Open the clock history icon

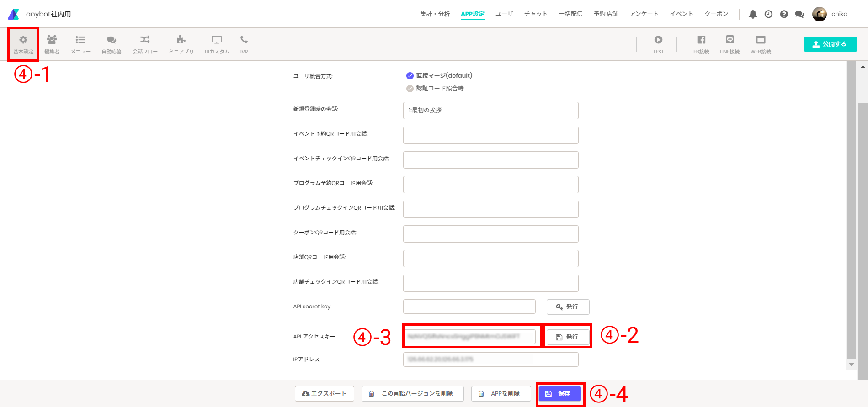pos(768,14)
